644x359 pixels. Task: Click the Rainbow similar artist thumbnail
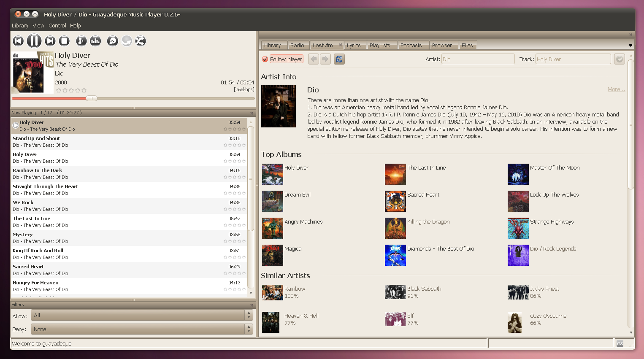tap(273, 292)
